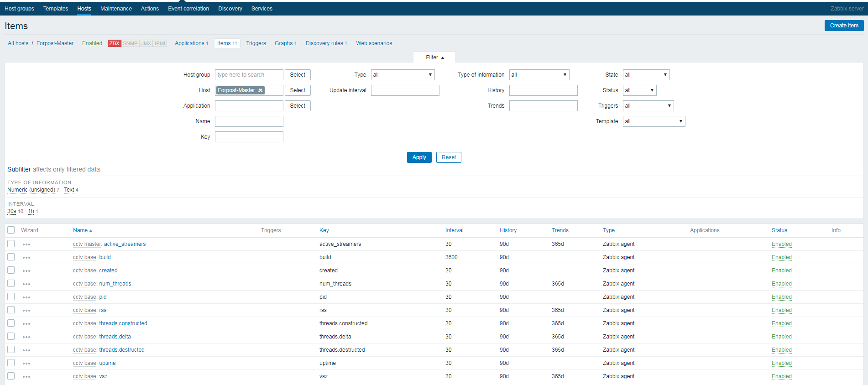This screenshot has height=385, width=868.
Task: Open wizard dots menu for vsz item
Action: tap(26, 377)
